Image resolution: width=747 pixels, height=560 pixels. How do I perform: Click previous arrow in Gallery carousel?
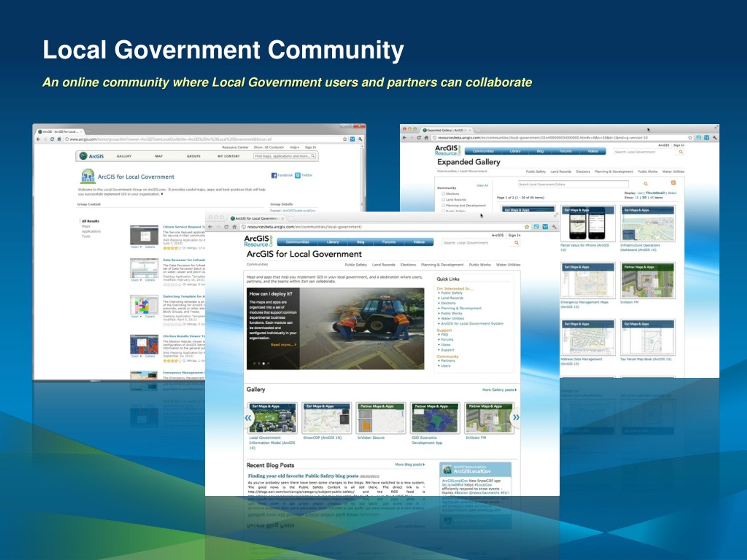tap(248, 418)
